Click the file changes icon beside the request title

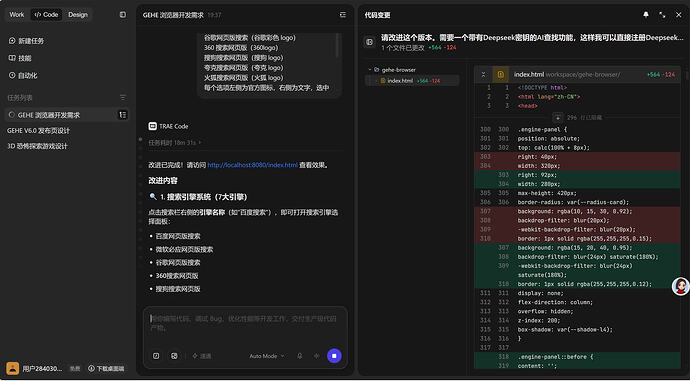point(370,42)
